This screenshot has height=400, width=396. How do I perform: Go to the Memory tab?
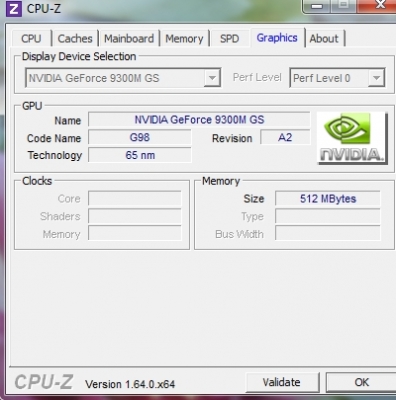(x=184, y=39)
